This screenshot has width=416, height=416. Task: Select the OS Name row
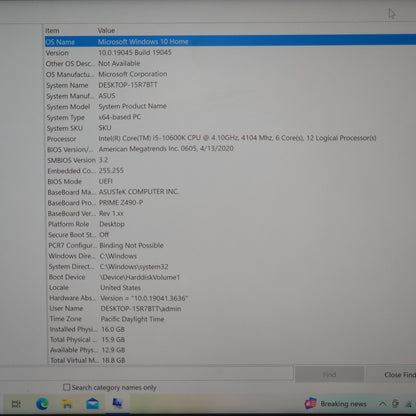pos(230,42)
